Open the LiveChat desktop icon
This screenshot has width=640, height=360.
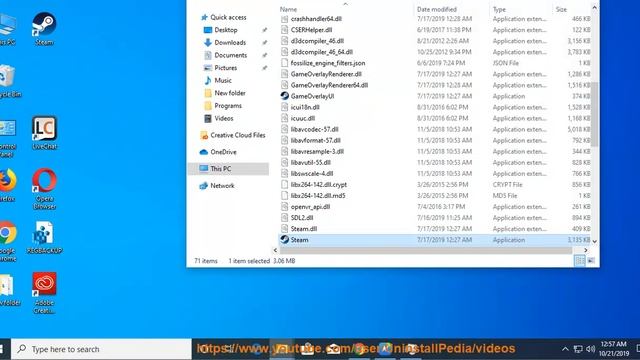pyautogui.click(x=44, y=133)
